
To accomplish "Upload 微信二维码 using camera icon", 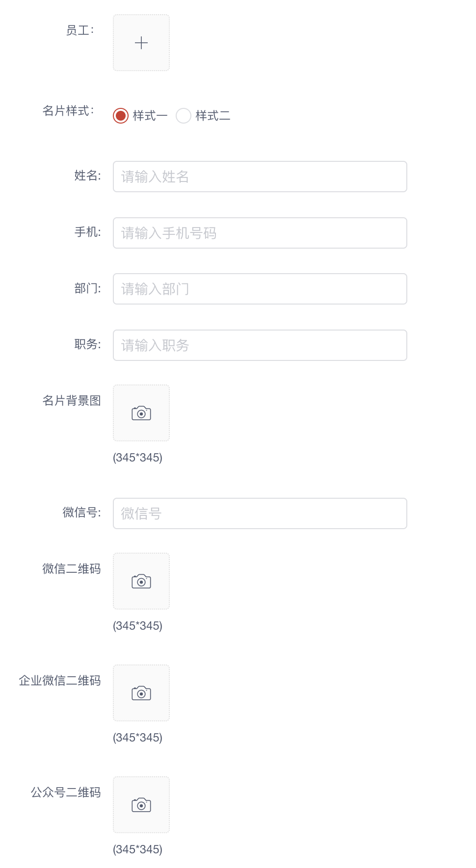I will [141, 581].
